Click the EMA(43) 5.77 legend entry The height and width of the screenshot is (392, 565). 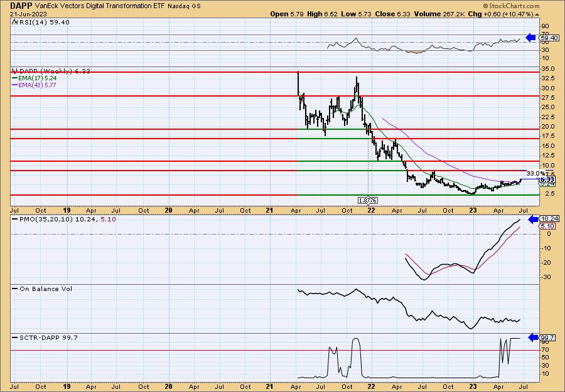tap(38, 85)
